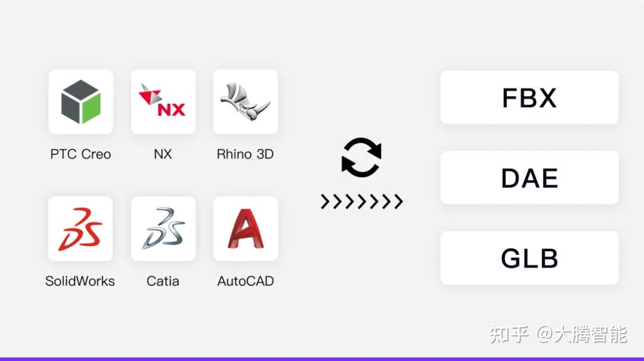Screen dimensions: 644x361
Task: Select the silver Catia icon
Action: 163,229
